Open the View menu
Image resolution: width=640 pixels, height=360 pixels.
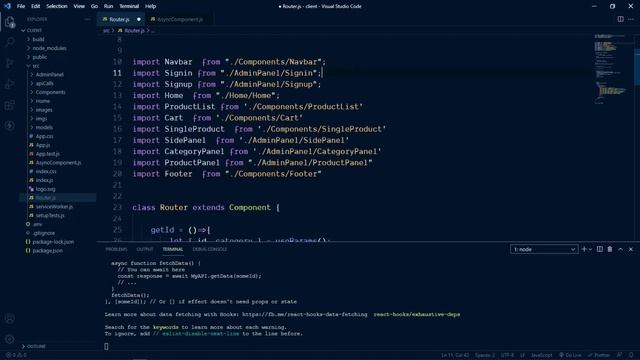pos(79,6)
